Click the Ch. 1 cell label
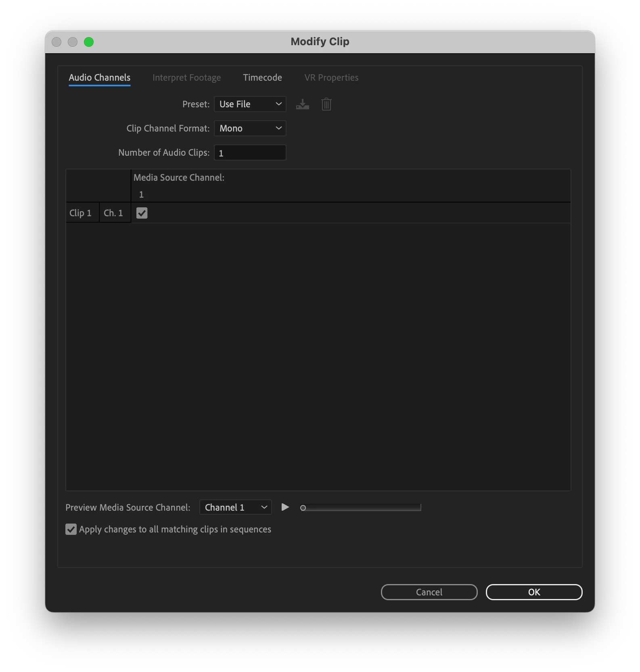Image resolution: width=640 pixels, height=672 pixels. point(113,213)
